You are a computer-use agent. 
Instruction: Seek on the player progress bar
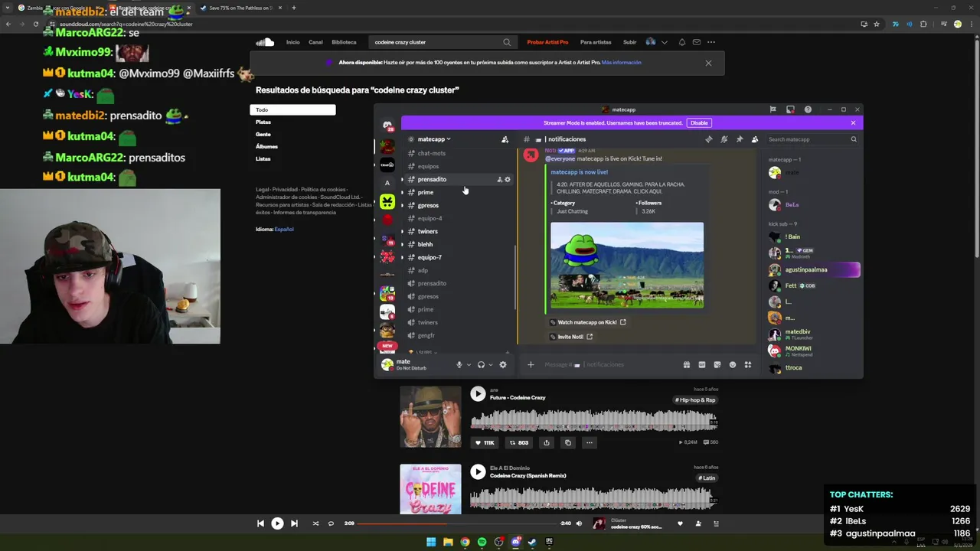(x=458, y=523)
